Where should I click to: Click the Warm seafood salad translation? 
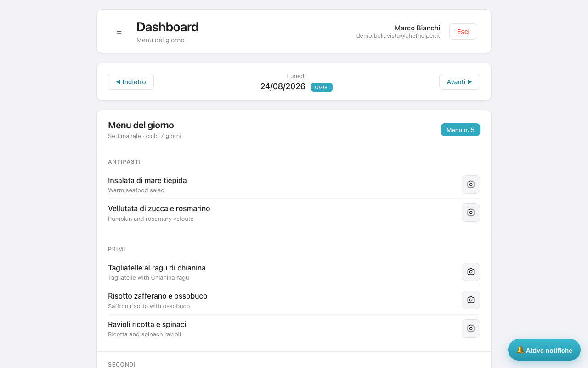point(136,190)
